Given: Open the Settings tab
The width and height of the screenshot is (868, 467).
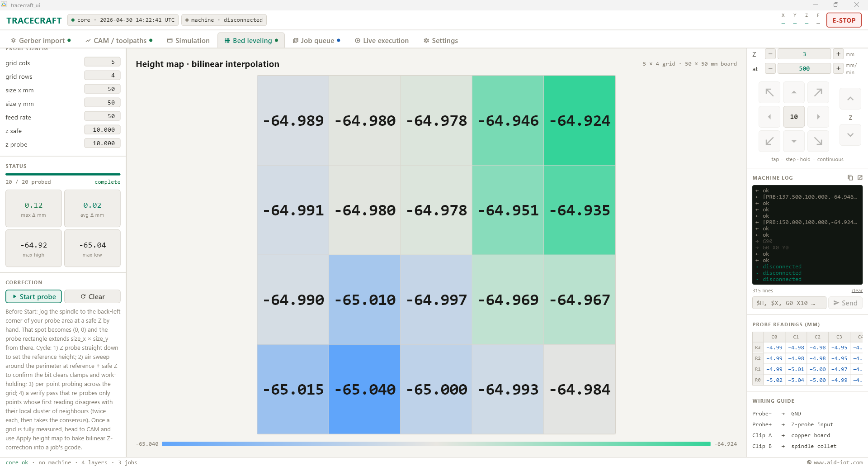Looking at the screenshot, I should 441,41.
